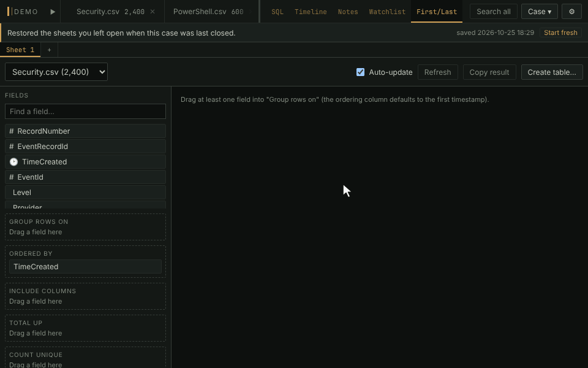The image size is (588, 368).
Task: Click the play icon next to DEMO
Action: pyautogui.click(x=53, y=12)
